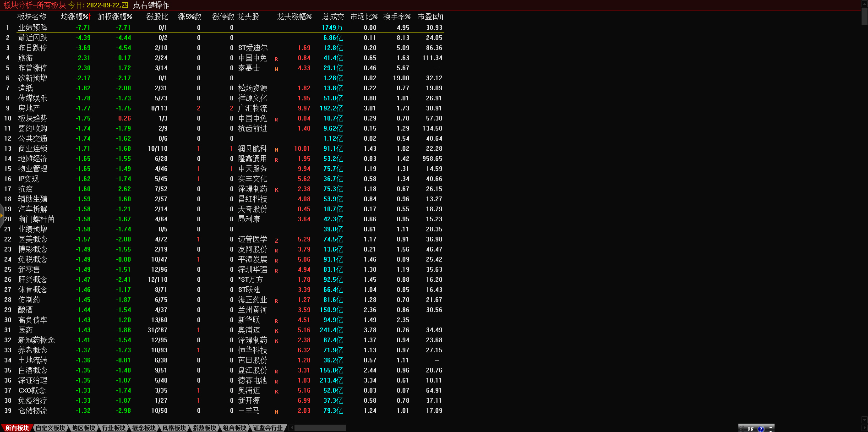Click the R marker next to 中国中免 in the 旅游 row
This screenshot has width=868, height=432.
click(276, 59)
